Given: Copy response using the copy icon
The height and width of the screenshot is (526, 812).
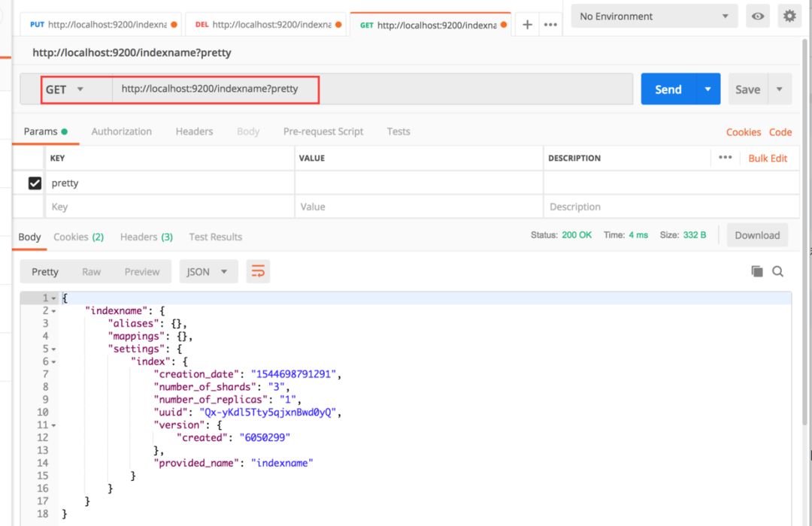Looking at the screenshot, I should [x=757, y=271].
